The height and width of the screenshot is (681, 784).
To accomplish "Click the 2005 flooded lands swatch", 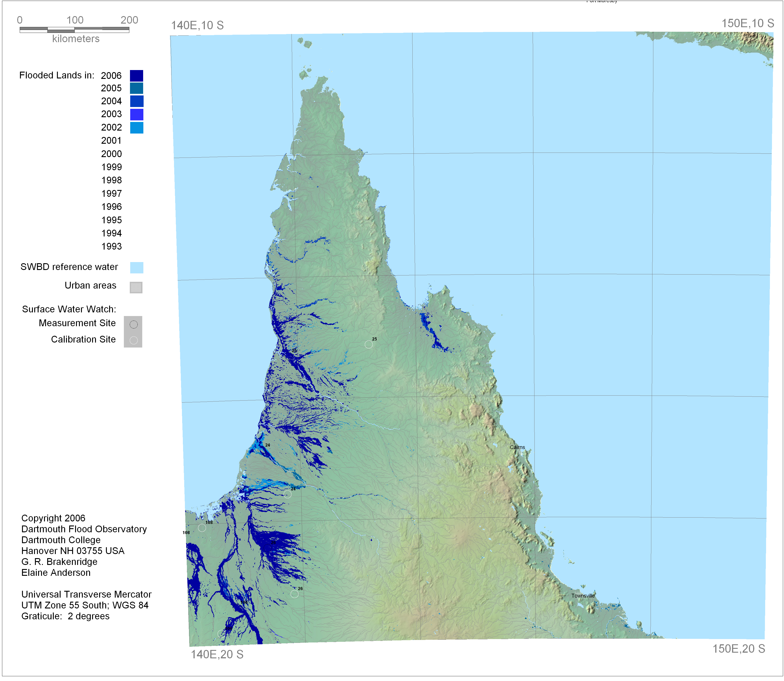I will click(137, 88).
